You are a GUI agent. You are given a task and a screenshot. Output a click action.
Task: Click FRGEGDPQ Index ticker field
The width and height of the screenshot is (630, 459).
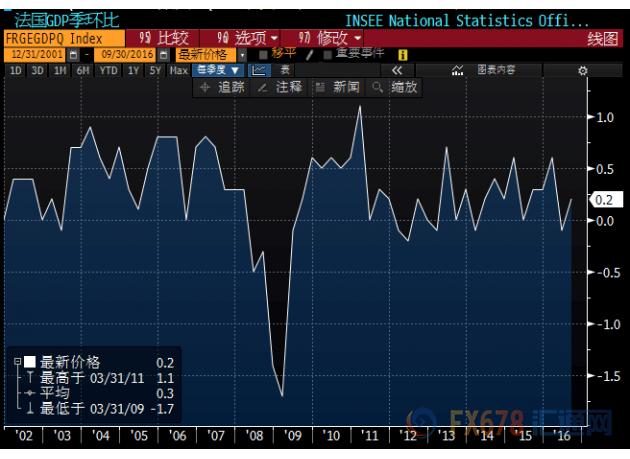point(64,39)
